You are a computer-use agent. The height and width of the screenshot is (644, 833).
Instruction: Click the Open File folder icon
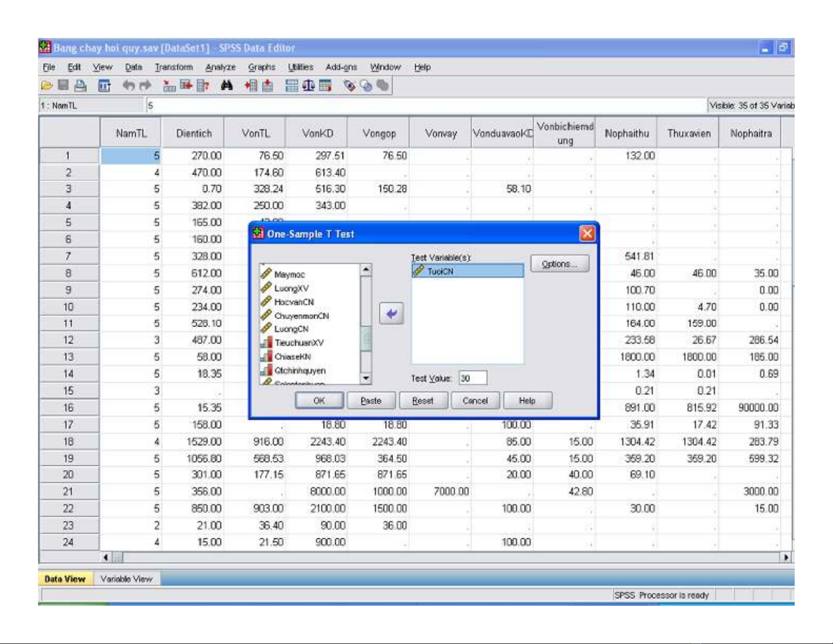(47, 85)
